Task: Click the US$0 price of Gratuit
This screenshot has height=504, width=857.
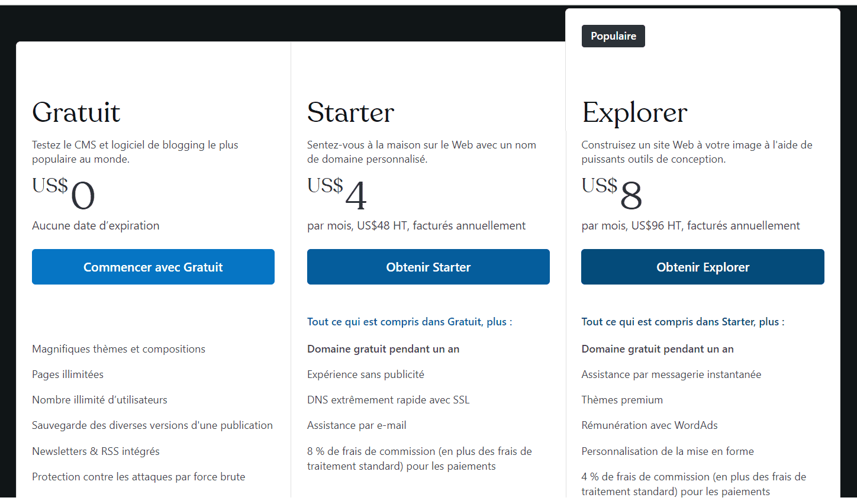Action: [x=63, y=194]
